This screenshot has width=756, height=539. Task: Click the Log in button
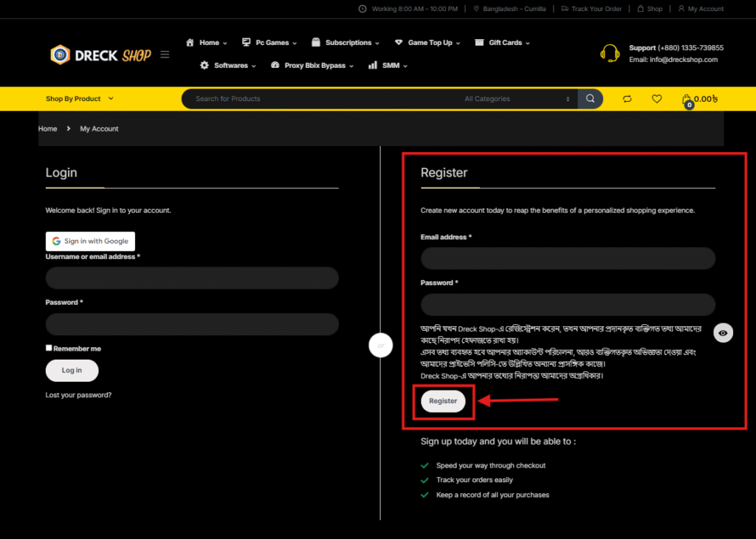(72, 370)
